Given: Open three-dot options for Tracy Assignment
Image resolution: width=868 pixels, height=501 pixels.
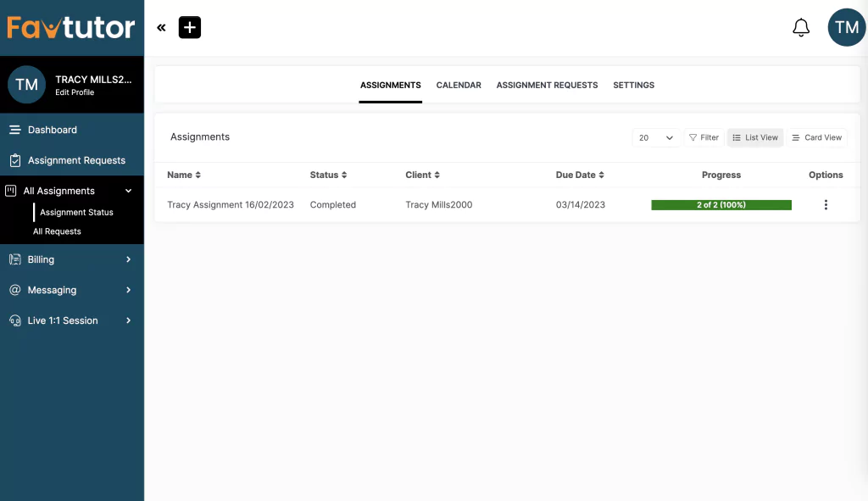Looking at the screenshot, I should click(x=826, y=205).
